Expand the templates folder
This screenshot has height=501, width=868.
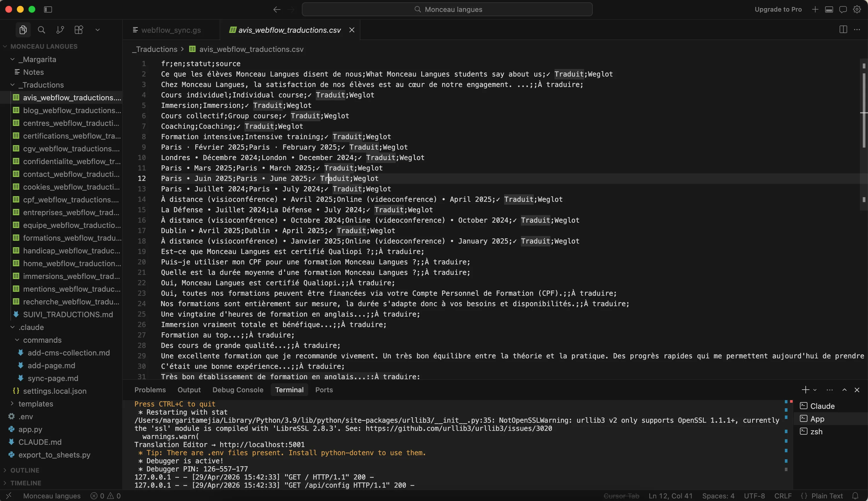pyautogui.click(x=35, y=403)
